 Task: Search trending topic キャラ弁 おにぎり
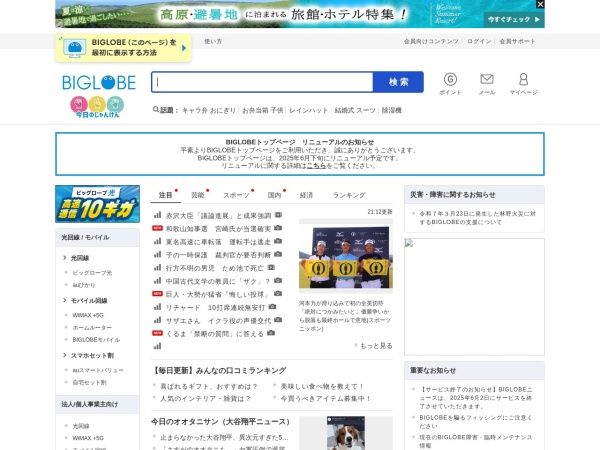pyautogui.click(x=209, y=110)
